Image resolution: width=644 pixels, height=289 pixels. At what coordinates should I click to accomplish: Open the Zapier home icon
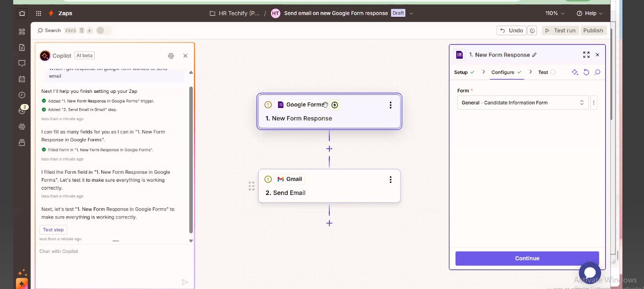(22, 13)
